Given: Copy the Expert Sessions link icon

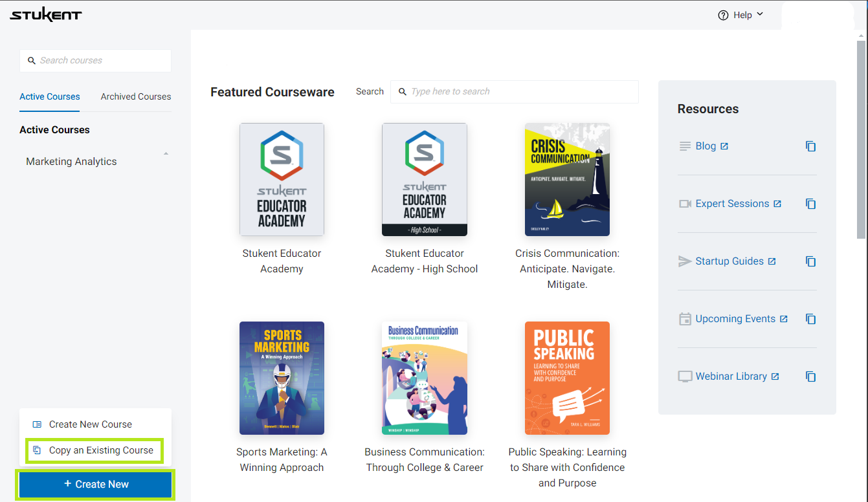Looking at the screenshot, I should coord(810,204).
